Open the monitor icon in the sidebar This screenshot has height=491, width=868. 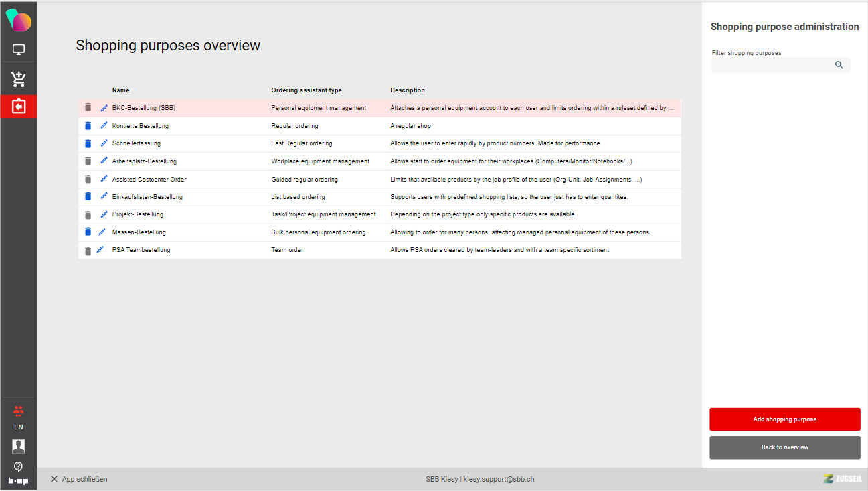pyautogui.click(x=19, y=50)
